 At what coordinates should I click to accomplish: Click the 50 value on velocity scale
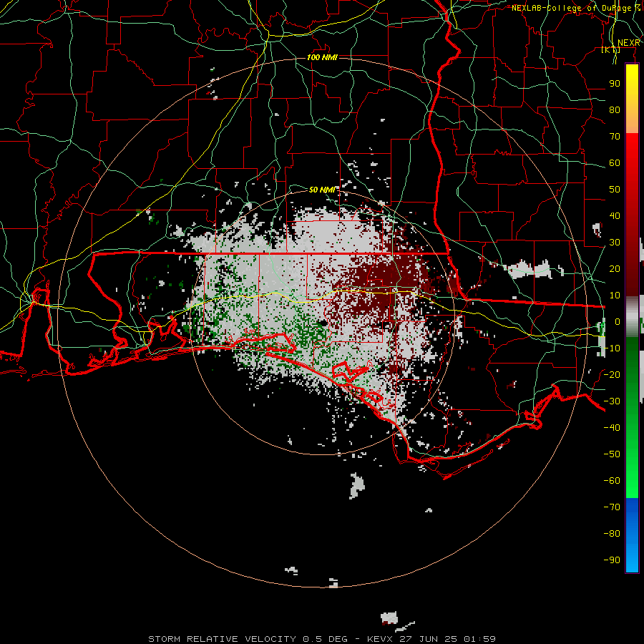[x=615, y=190]
